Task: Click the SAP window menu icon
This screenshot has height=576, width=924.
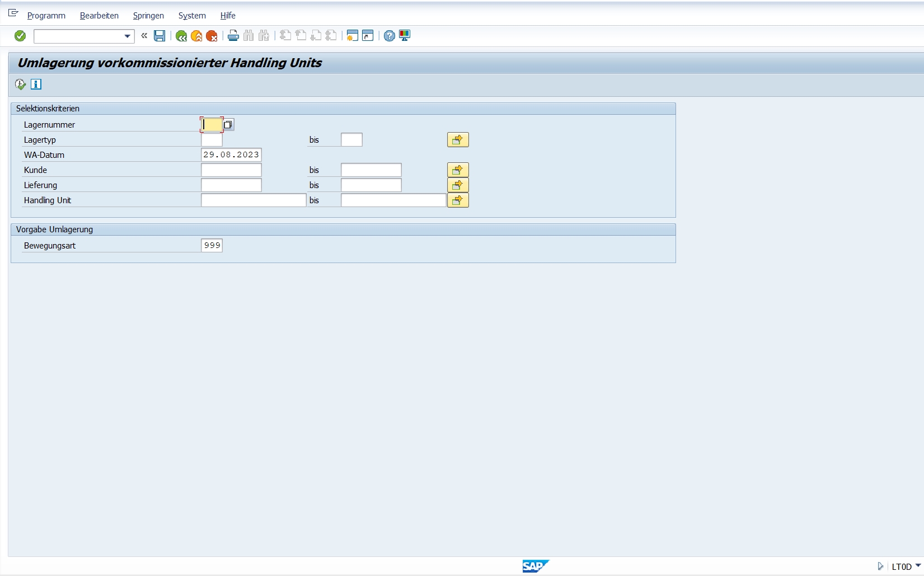Action: point(13,13)
